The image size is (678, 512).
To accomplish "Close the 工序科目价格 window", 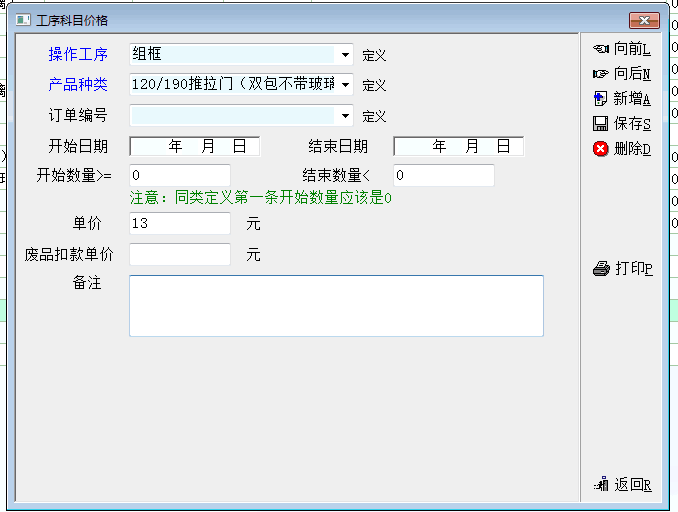I will tap(643, 20).
